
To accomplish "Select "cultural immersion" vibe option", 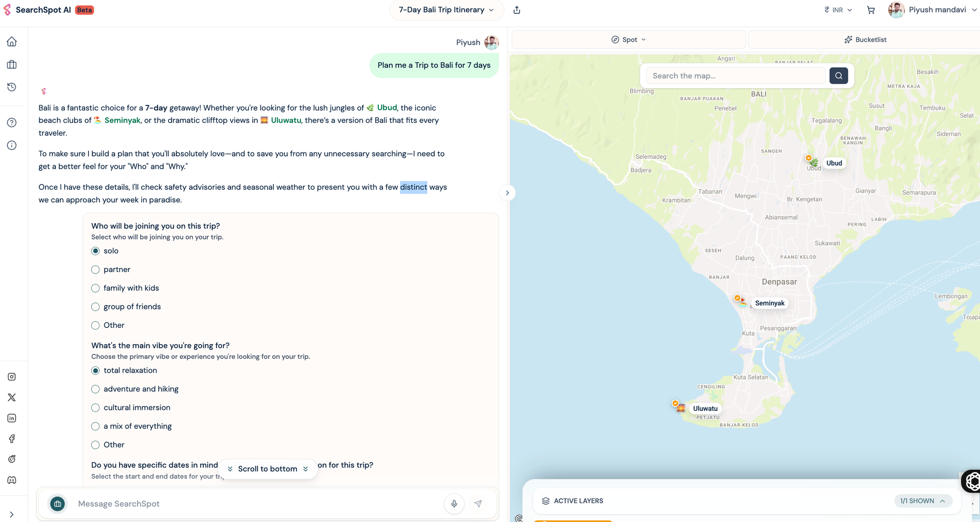I will click(96, 408).
